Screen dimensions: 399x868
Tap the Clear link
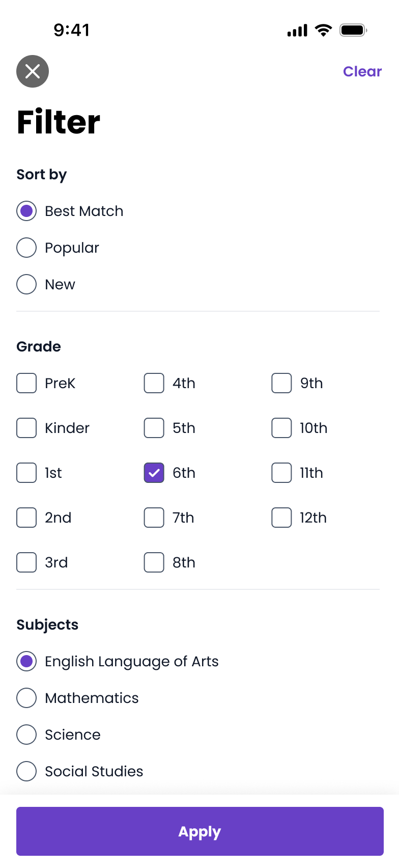[x=362, y=71]
